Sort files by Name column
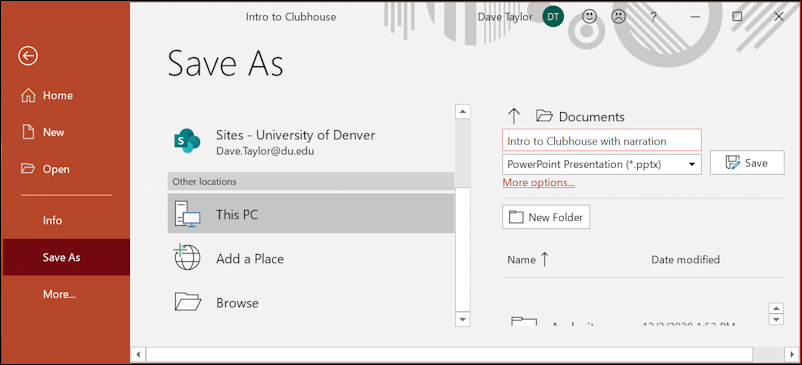802x365 pixels. point(527,260)
